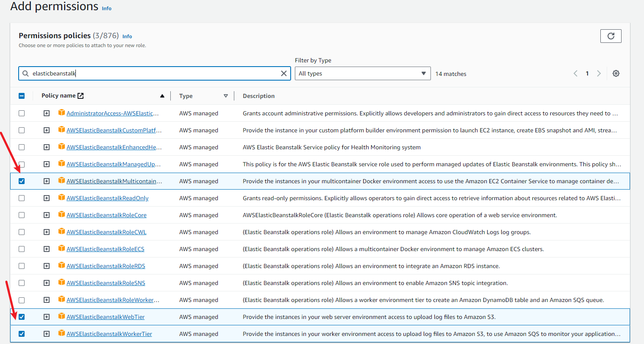Viewport: 644px width, 344px height.
Task: Click the policy search input field
Action: click(155, 73)
